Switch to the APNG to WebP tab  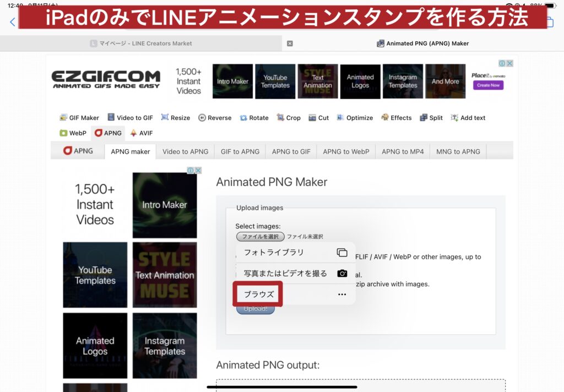click(346, 152)
